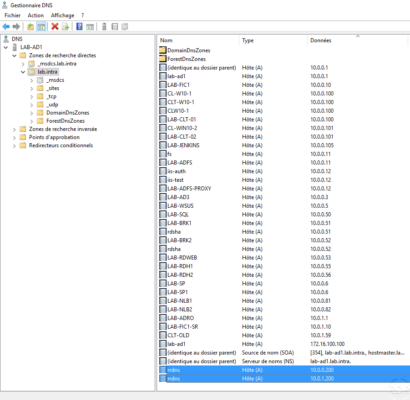Select the DomainDnsZones folder in tree
The image size is (410, 400).
click(67, 113)
